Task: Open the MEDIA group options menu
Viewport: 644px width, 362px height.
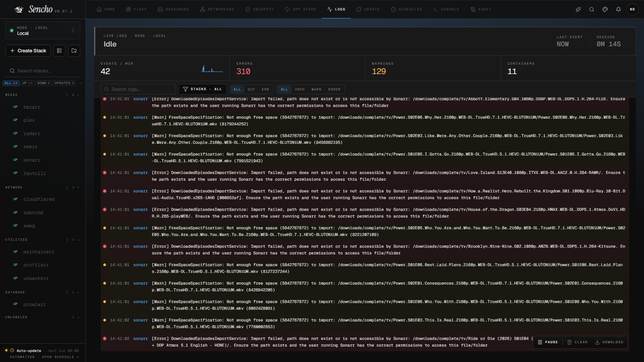Action: (x=67, y=95)
